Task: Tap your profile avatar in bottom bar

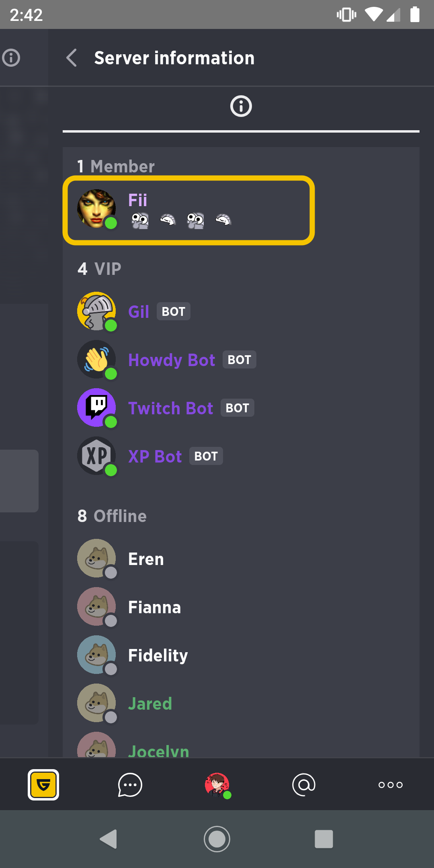Action: tap(217, 784)
